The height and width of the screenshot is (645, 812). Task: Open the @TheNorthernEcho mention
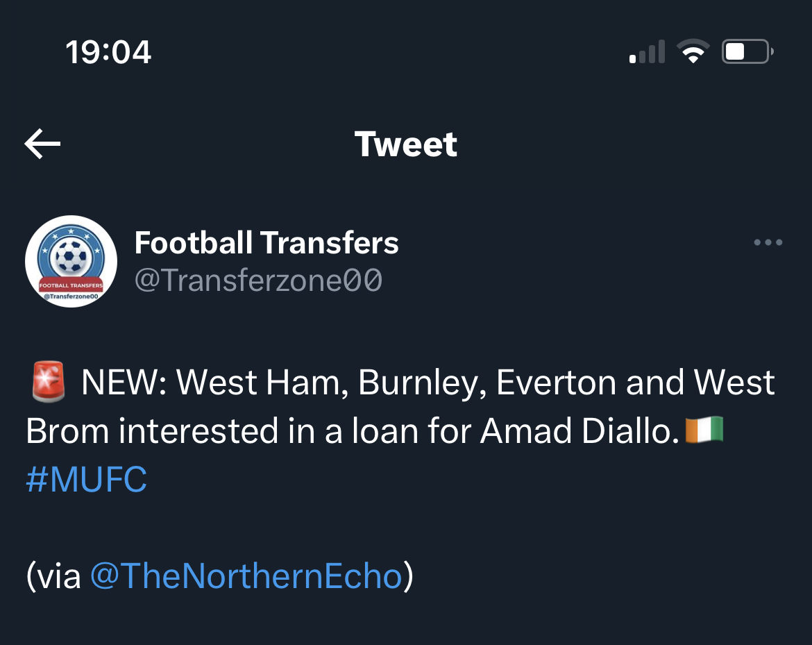coord(246,576)
